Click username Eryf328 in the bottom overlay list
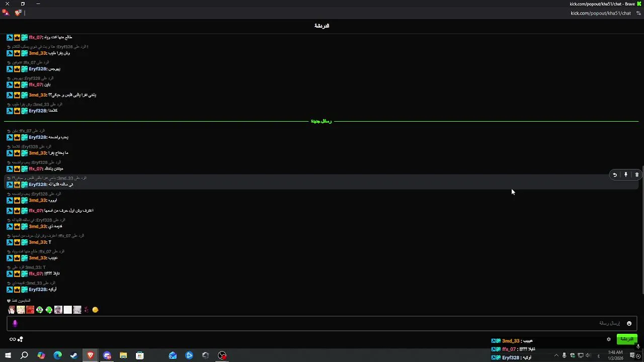The width and height of the screenshot is (644, 362). pyautogui.click(x=511, y=358)
